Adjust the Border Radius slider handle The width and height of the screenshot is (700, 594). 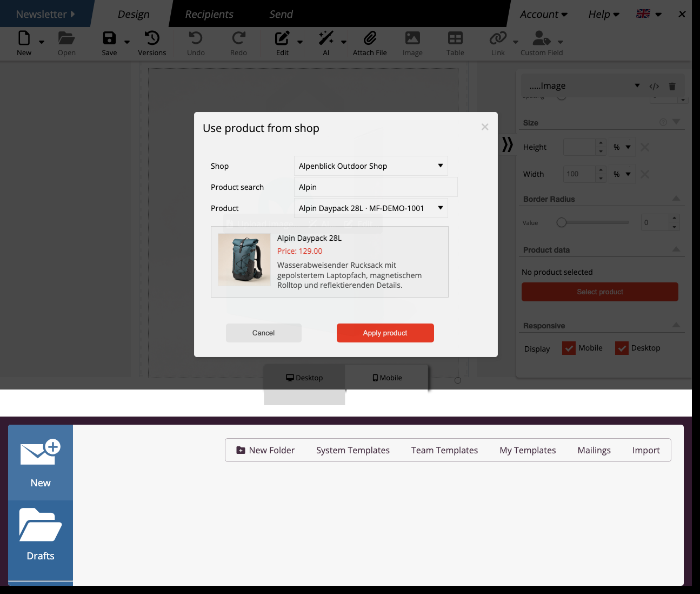click(x=562, y=222)
